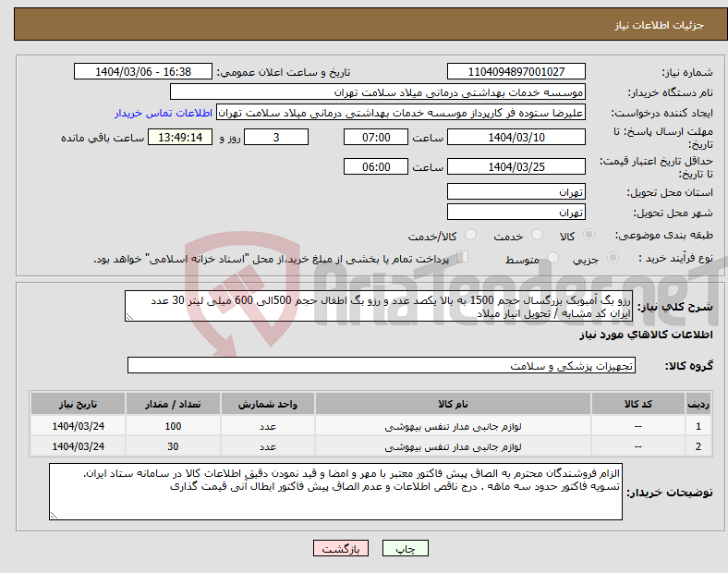Image resolution: width=728 pixels, height=573 pixels.
Task: Click the row number 2 cell
Action: coord(698,446)
